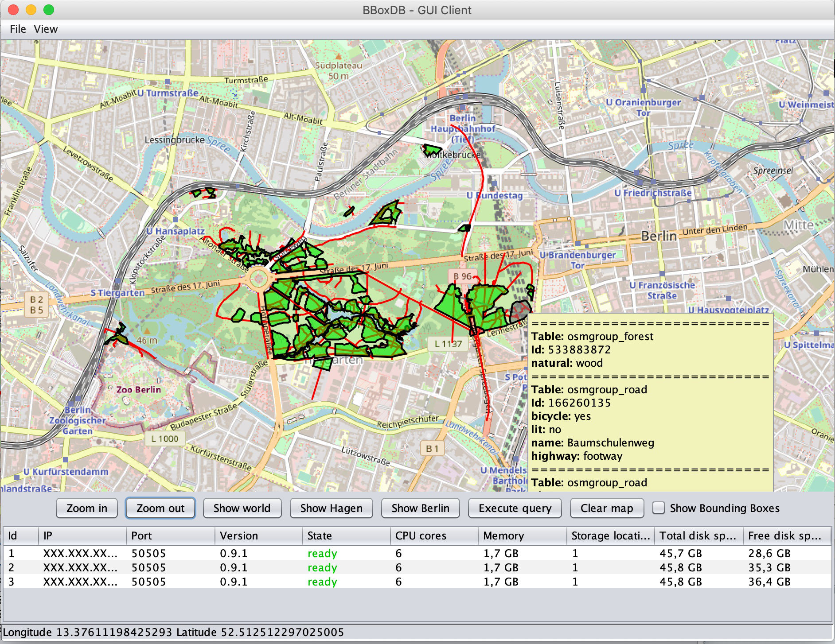This screenshot has height=644, width=835.
Task: Show the Hagen map view
Action: tap(331, 508)
